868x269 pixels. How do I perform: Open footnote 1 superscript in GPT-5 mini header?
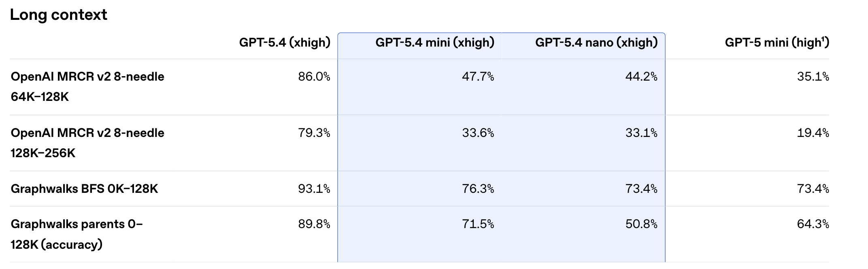(823, 39)
